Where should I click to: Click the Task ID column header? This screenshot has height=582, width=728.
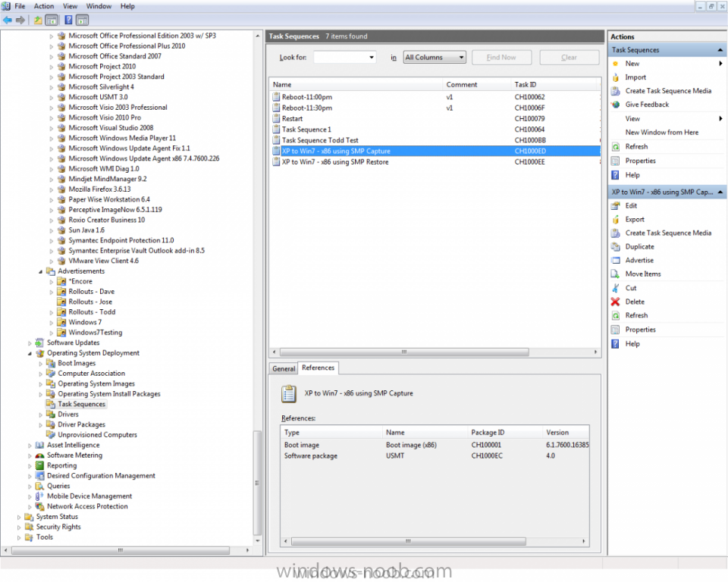pos(554,84)
